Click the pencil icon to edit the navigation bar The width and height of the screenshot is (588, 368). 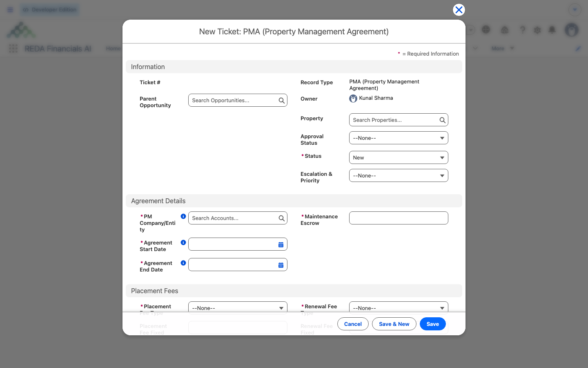[578, 49]
